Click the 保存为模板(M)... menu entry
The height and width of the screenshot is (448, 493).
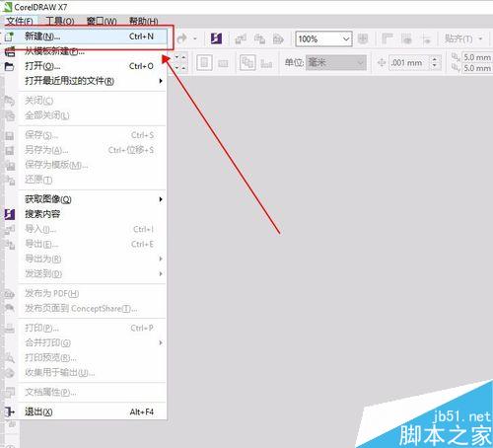click(86, 165)
